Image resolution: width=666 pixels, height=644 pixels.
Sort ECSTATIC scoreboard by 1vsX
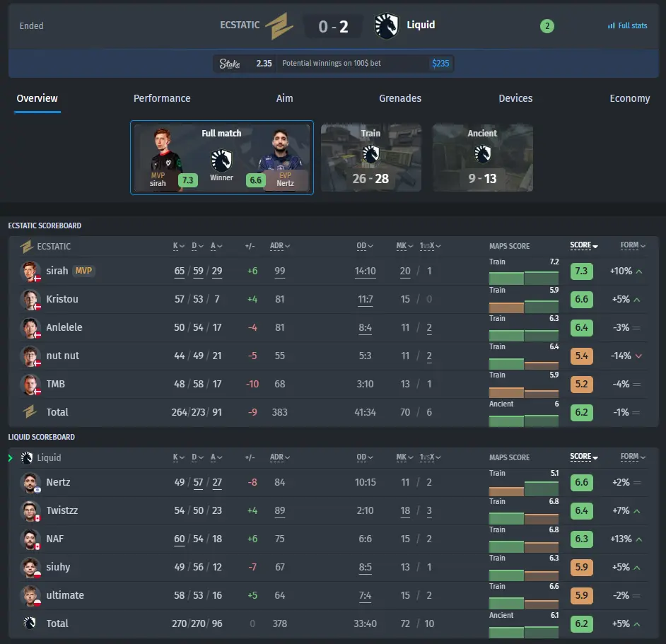pyautogui.click(x=430, y=246)
